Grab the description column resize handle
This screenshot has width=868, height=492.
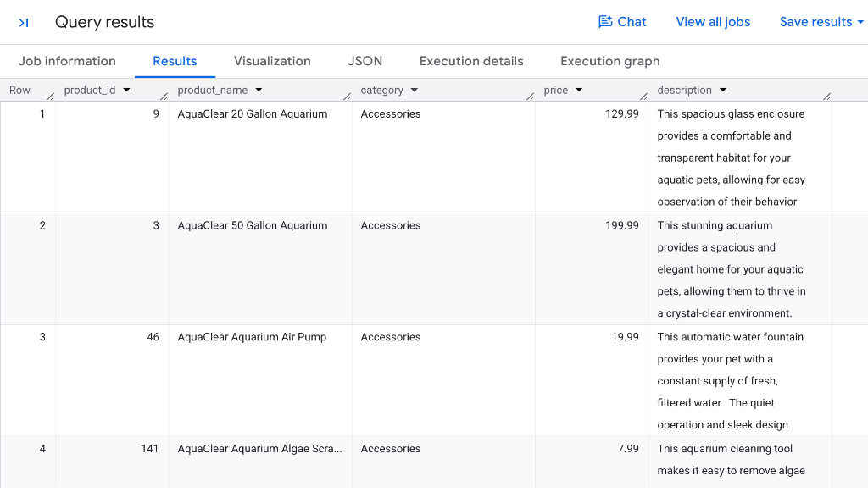coord(826,97)
